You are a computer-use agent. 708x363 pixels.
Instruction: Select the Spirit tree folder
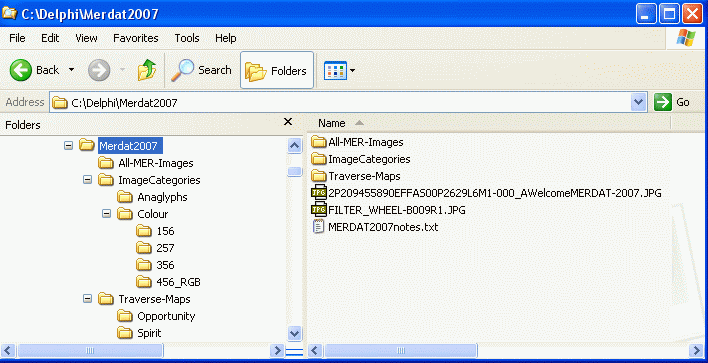point(149,333)
